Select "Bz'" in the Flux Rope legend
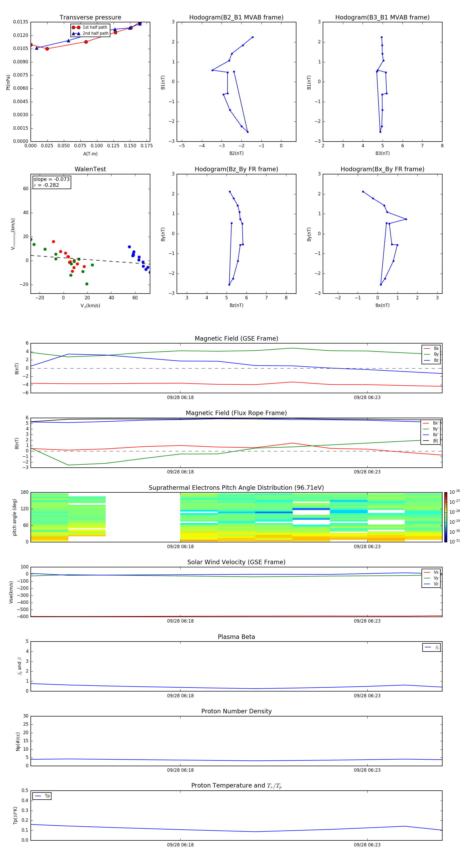 [x=431, y=435]
